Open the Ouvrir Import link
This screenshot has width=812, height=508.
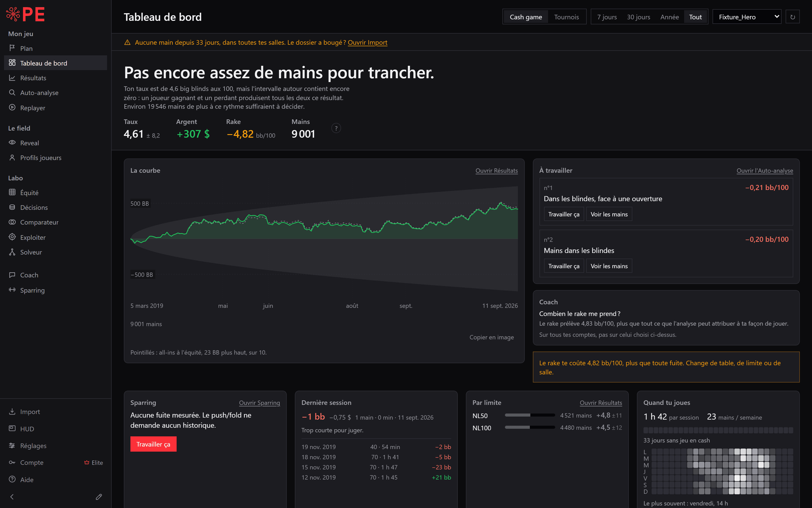pyautogui.click(x=367, y=42)
